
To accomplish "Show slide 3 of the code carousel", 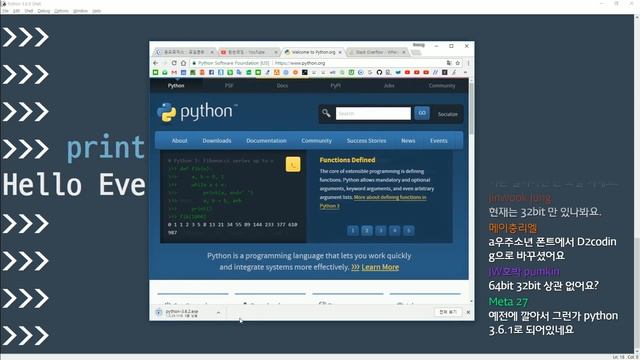I will coord(380,231).
